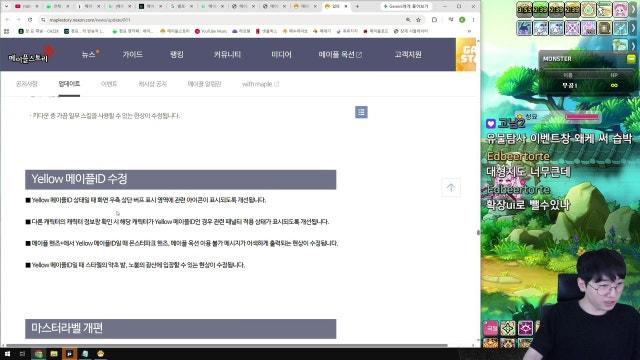
Task: Open the 뉴스 menu in navigation bar
Action: [89, 54]
